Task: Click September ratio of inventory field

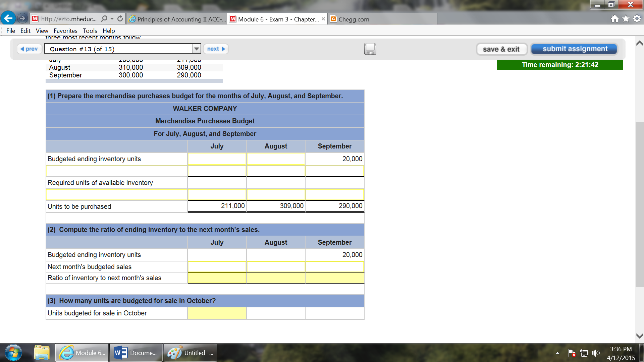Action: [335, 278]
